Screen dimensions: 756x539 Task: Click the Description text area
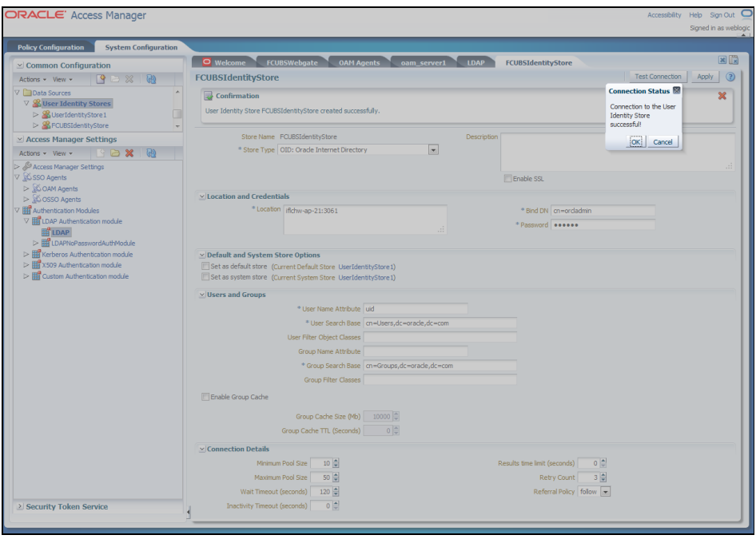tap(618, 152)
